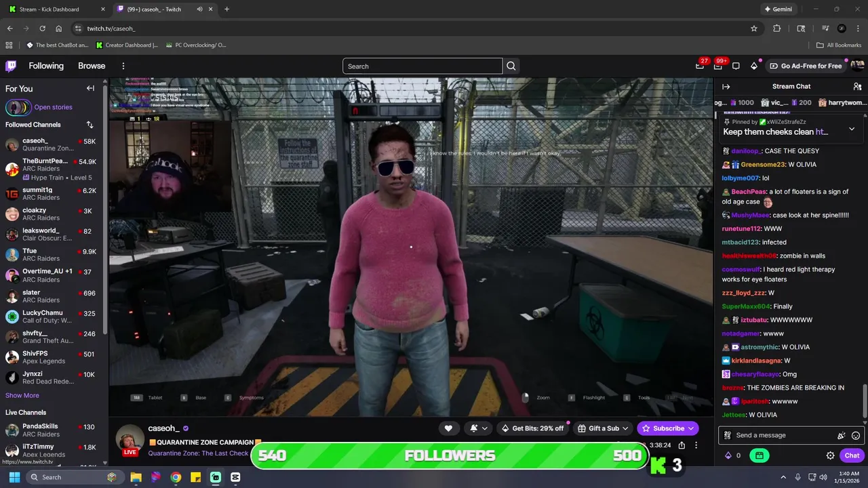Open Gemini in Chrome

[x=778, y=9]
